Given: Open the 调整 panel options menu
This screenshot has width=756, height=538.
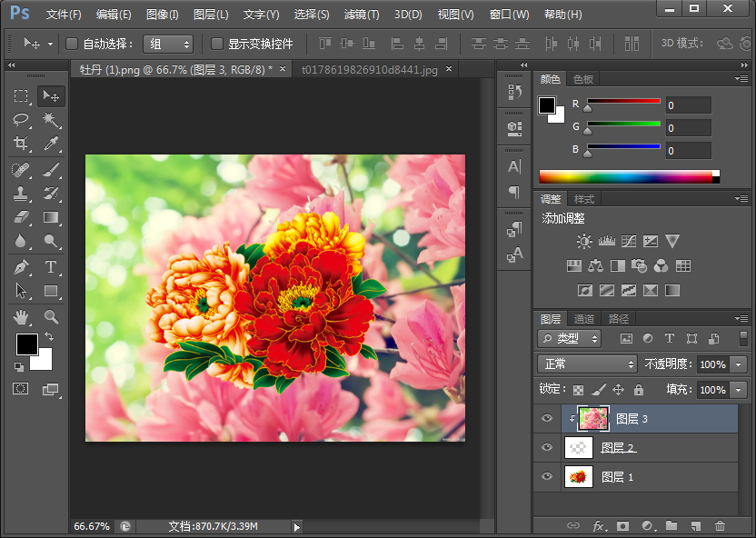Looking at the screenshot, I should [x=741, y=198].
